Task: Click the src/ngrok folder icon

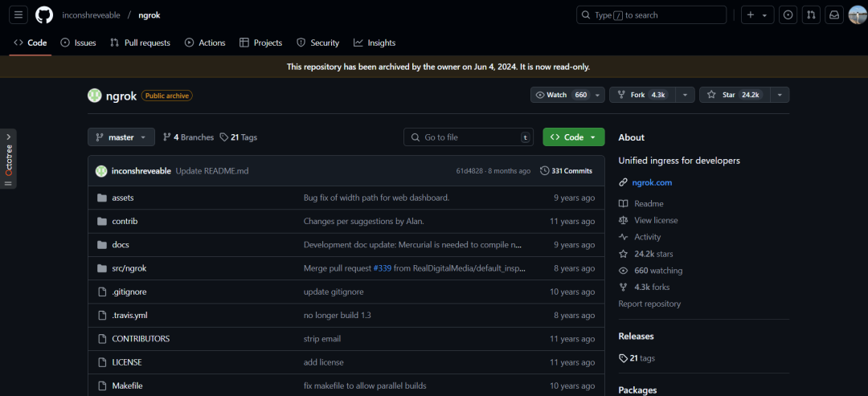Action: coord(102,268)
